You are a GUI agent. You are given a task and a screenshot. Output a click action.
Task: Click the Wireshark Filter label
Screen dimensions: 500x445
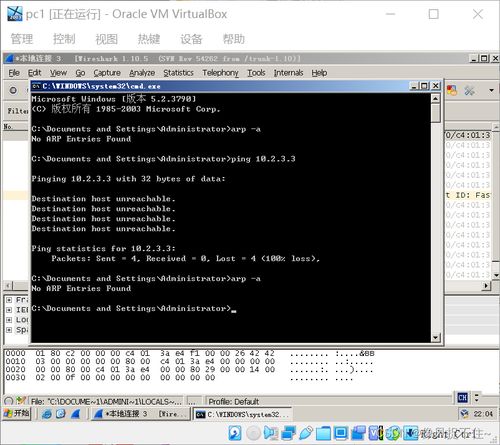point(18,111)
